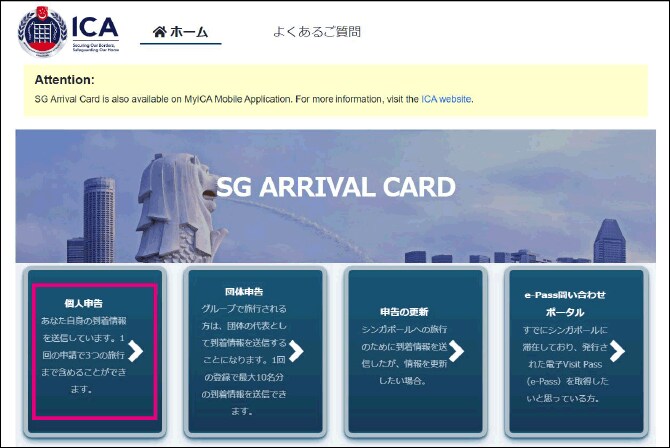Click the tall skyscraper in banner image
The width and height of the screenshot is (670, 448).
coord(99,220)
